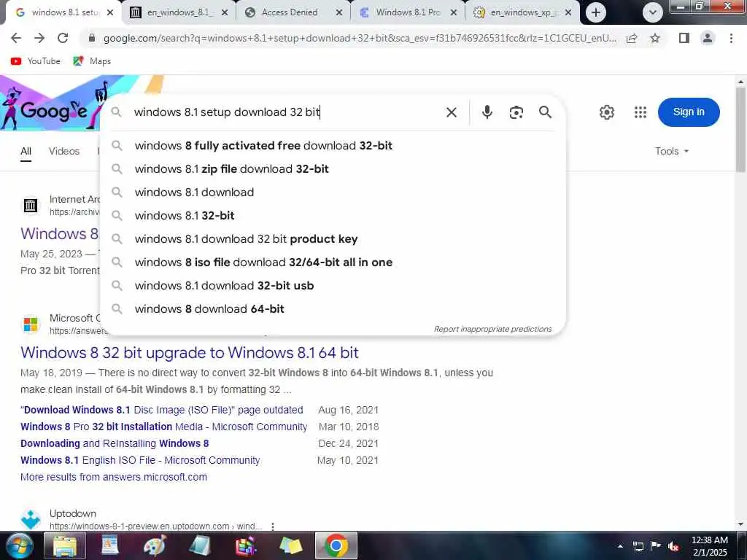Viewport: 747px width, 560px height.
Task: Choose suggestion 'windows 8.1 zip file download 32-bit'
Action: pyautogui.click(x=333, y=169)
